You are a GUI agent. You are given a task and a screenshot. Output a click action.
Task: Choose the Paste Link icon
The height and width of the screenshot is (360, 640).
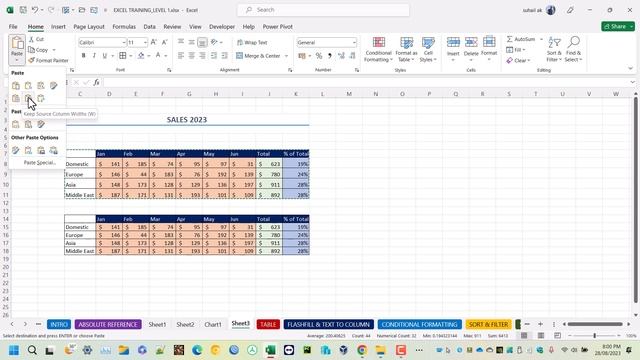coord(28,150)
